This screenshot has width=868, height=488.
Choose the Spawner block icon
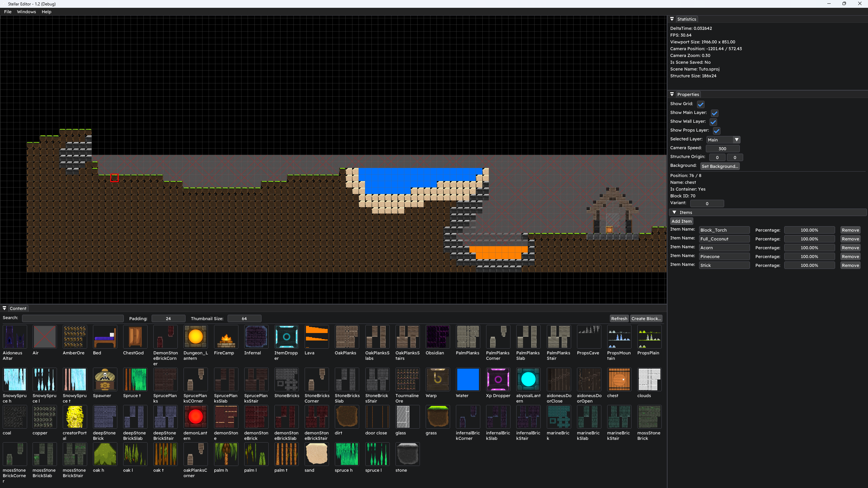click(105, 379)
